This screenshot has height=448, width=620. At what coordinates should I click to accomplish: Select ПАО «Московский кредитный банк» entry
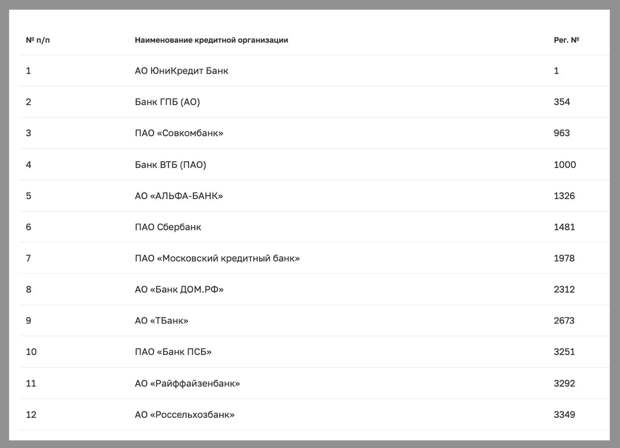pyautogui.click(x=217, y=258)
